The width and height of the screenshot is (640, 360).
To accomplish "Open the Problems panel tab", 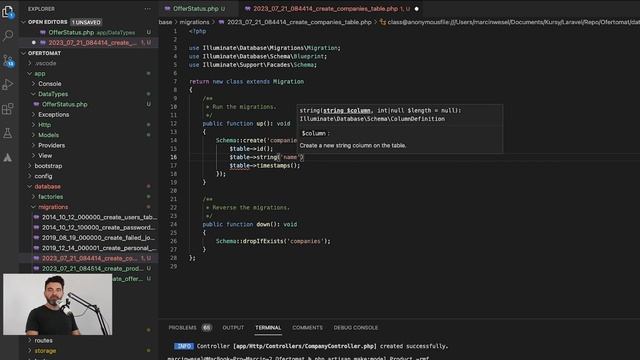I will [182, 328].
